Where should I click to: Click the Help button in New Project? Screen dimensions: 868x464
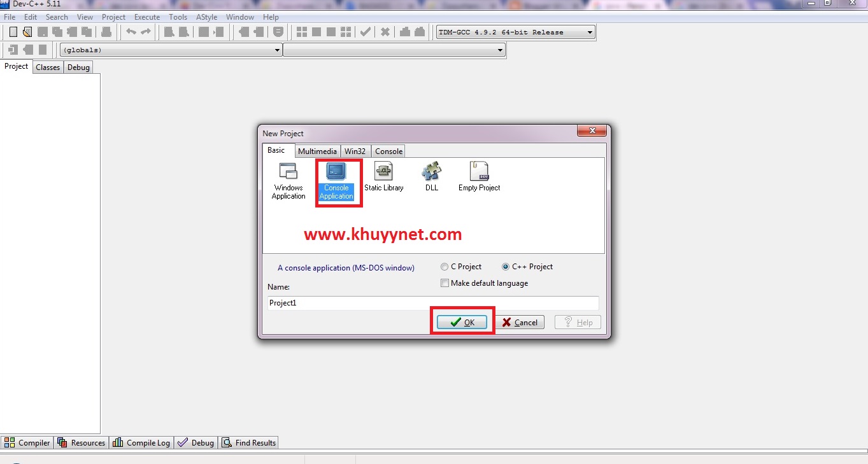click(578, 322)
